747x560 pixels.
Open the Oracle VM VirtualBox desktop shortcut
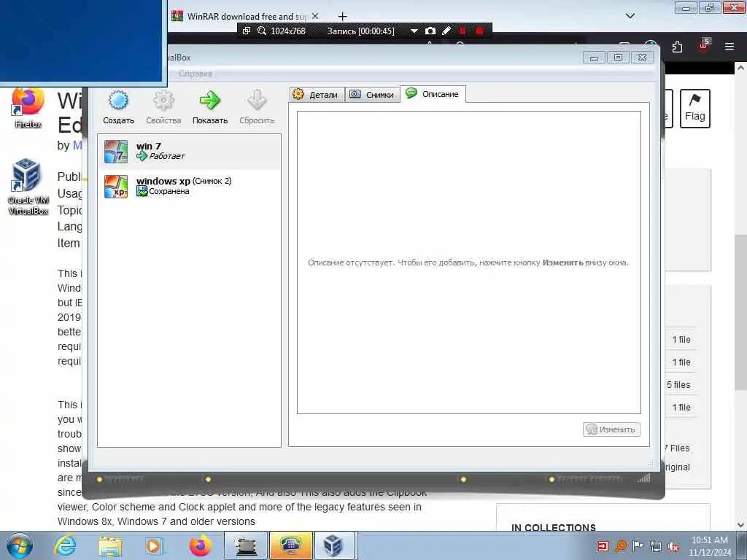pyautogui.click(x=28, y=187)
